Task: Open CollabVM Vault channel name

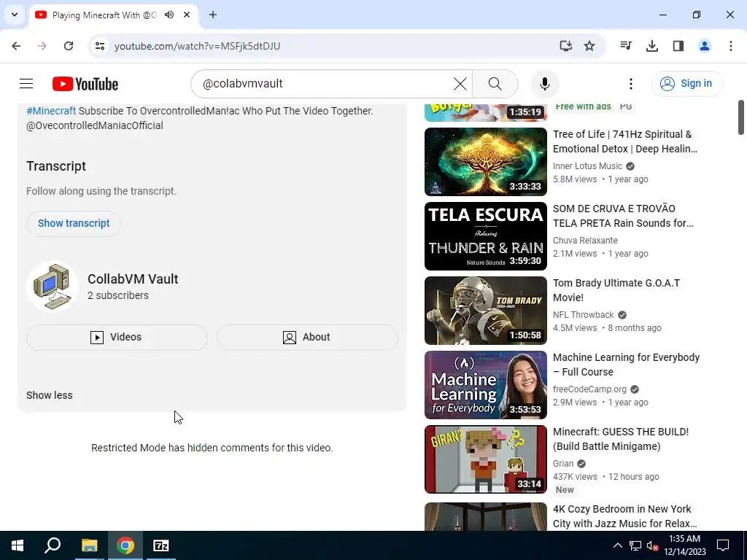Action: 133,279
